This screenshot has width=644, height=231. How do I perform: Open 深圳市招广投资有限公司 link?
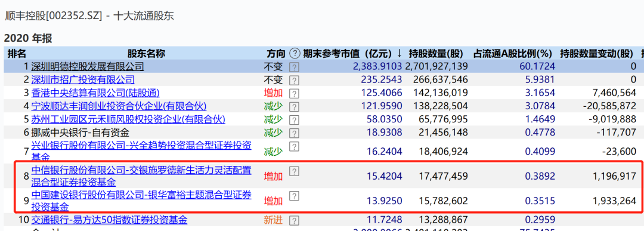point(82,80)
